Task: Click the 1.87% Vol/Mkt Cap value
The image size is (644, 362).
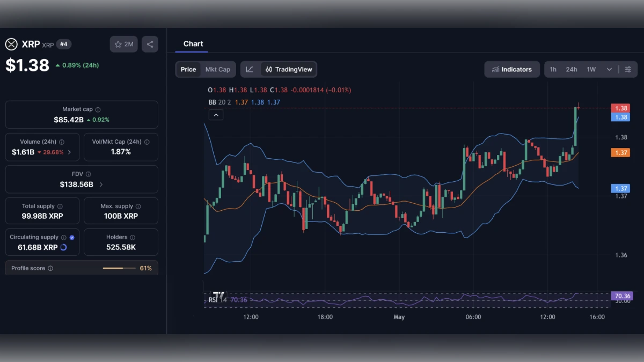Action: (x=121, y=152)
